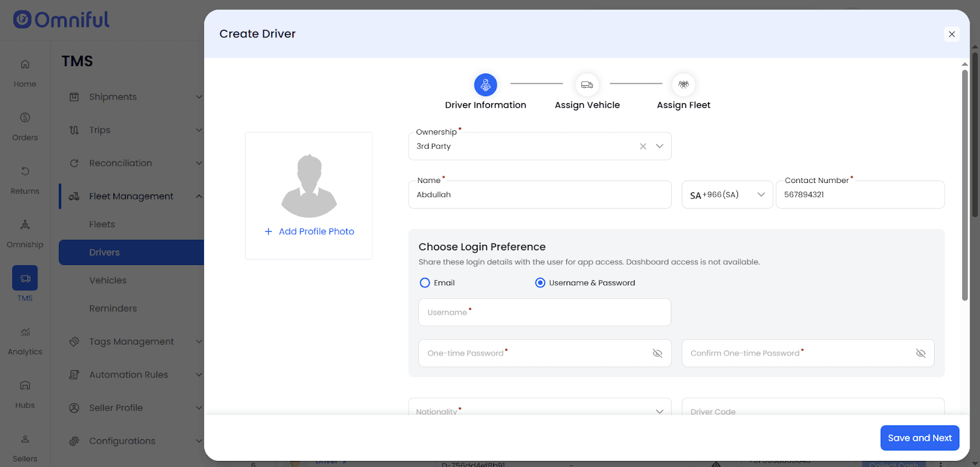This screenshot has height=467, width=980.
Task: Click the Save and Next button
Action: point(919,438)
